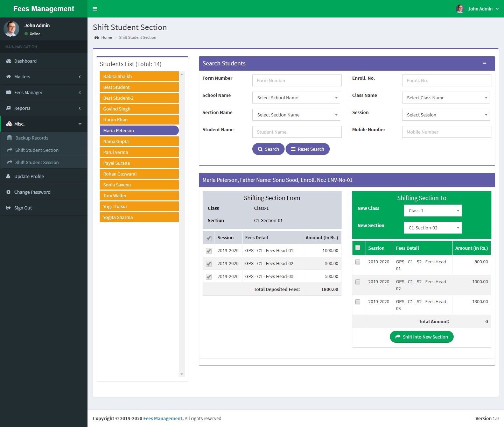
Task: Click the Backup Records database icon
Action: (x=9, y=138)
